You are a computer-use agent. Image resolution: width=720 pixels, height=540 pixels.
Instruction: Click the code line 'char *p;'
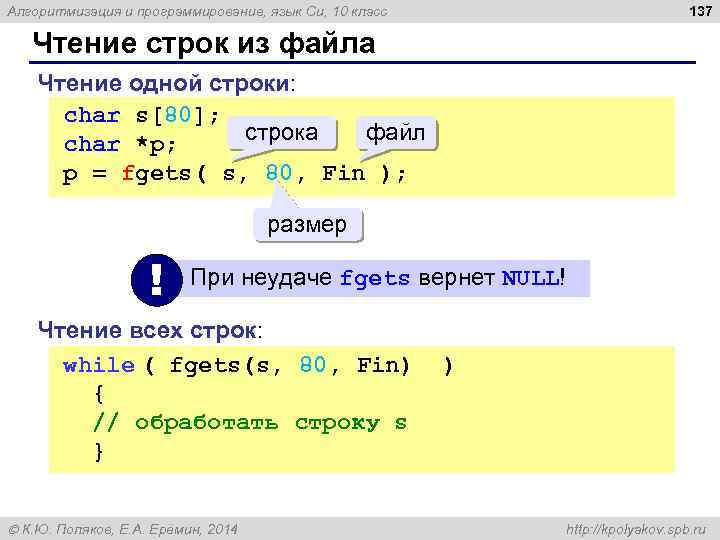click(119, 145)
